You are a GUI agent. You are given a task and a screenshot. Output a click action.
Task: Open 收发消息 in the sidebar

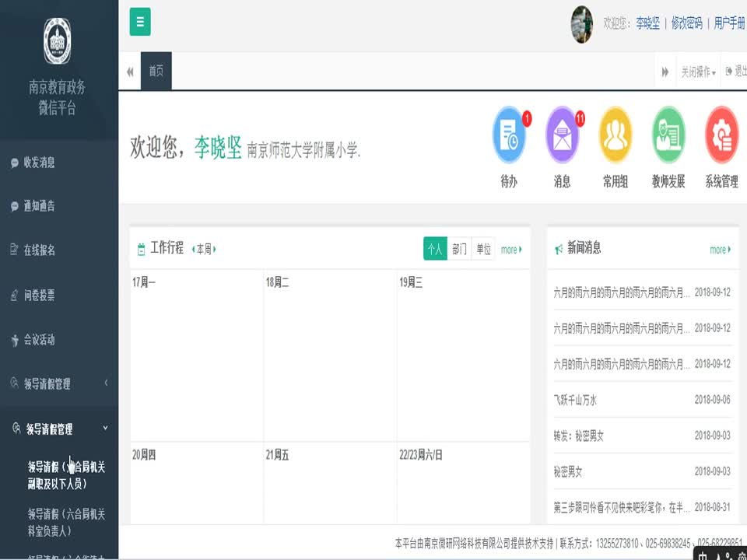[39, 163]
